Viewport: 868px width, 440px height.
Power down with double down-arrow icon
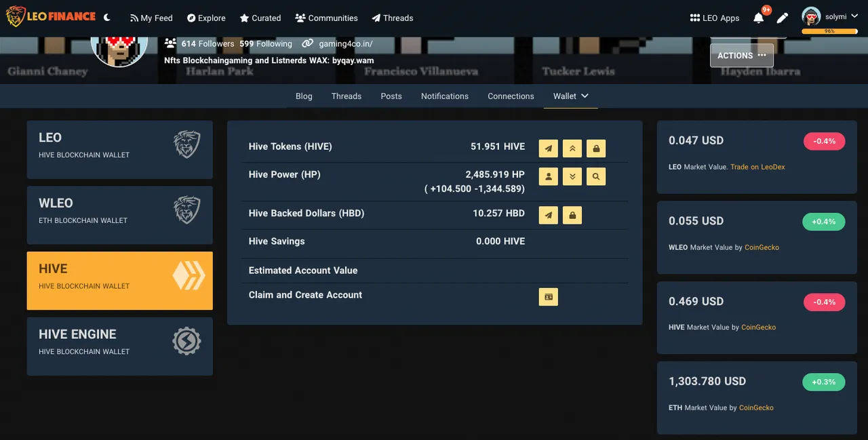pos(572,176)
